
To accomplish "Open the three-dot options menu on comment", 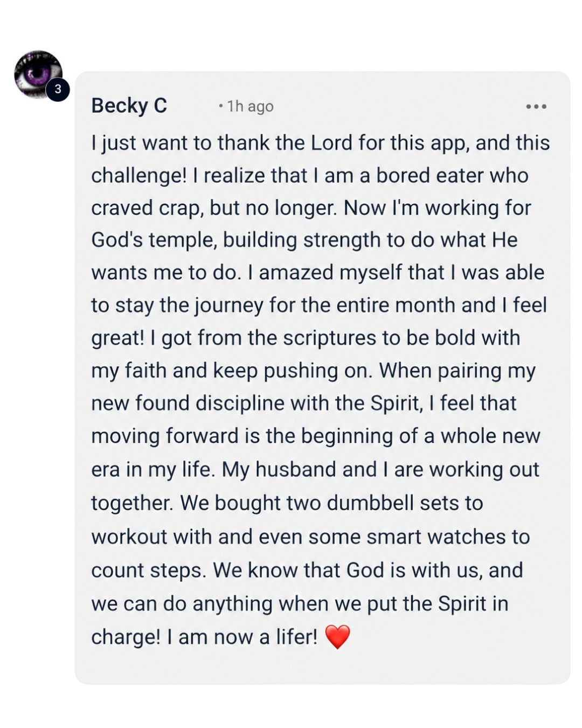I will pos(536,107).
